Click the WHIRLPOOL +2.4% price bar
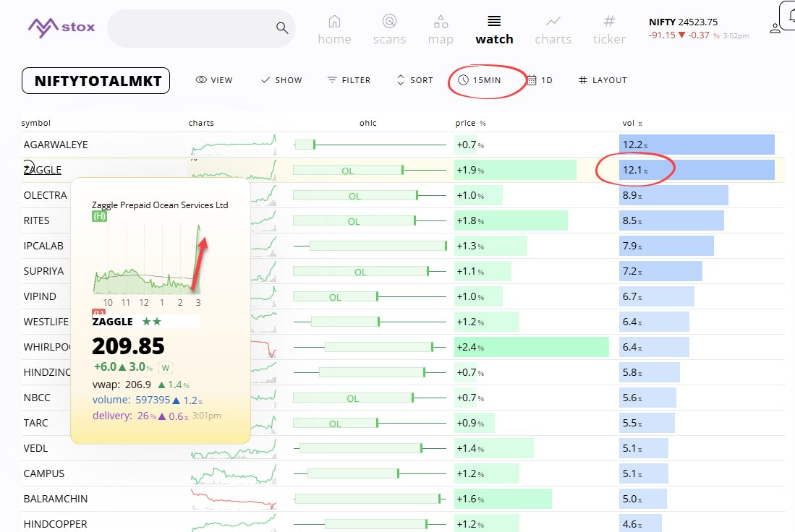Screen dimensions: 795x532 (x=532, y=347)
